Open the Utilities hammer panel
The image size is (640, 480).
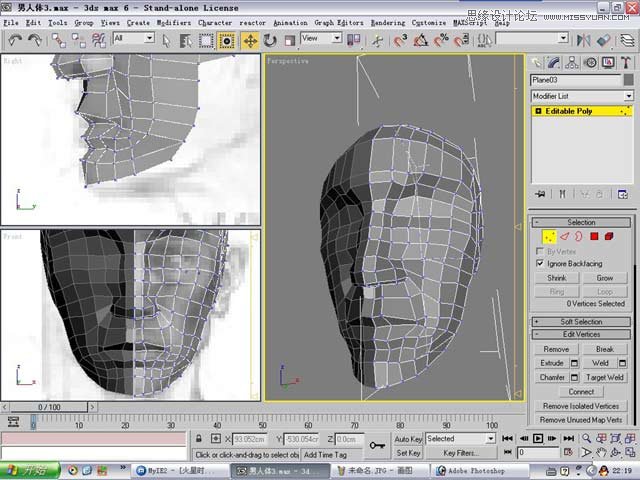click(626, 62)
